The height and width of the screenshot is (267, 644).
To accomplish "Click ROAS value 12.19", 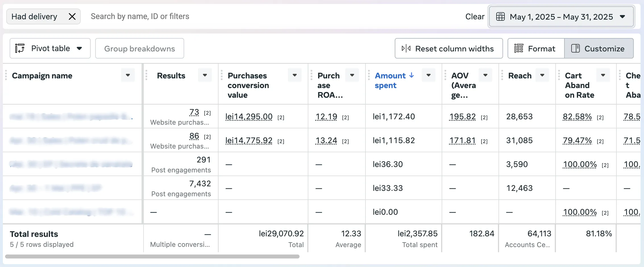I will pyautogui.click(x=326, y=117).
